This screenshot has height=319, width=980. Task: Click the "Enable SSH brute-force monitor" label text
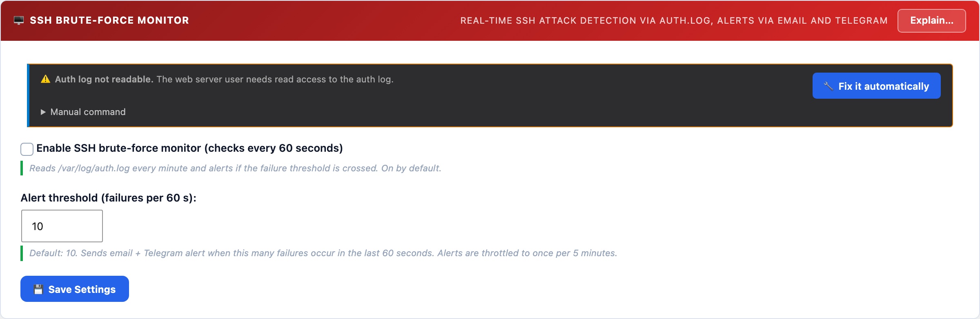point(189,148)
